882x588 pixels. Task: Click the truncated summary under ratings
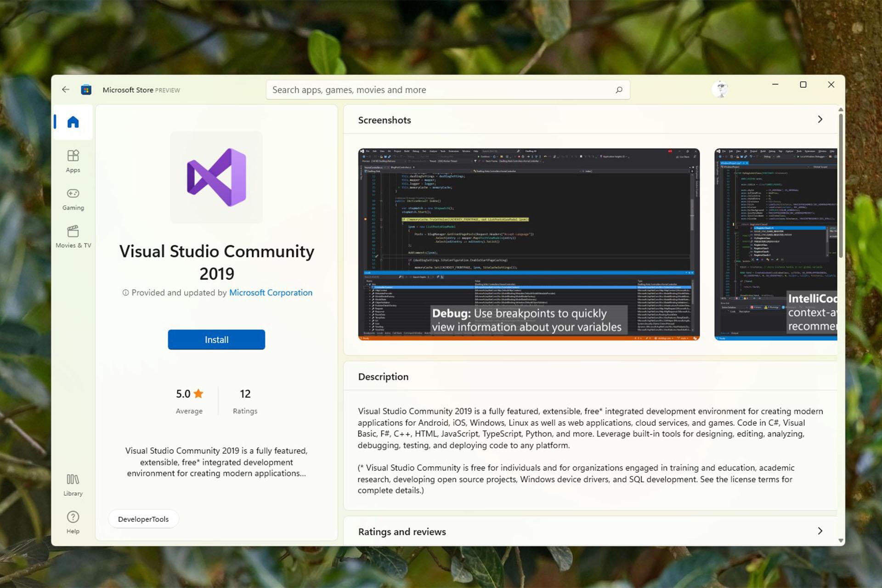pyautogui.click(x=216, y=462)
